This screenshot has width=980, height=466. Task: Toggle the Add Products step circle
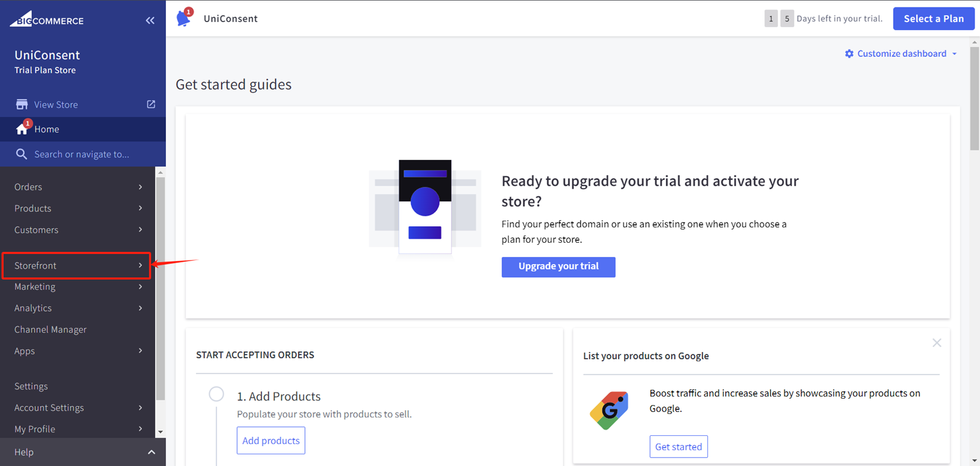click(x=216, y=394)
